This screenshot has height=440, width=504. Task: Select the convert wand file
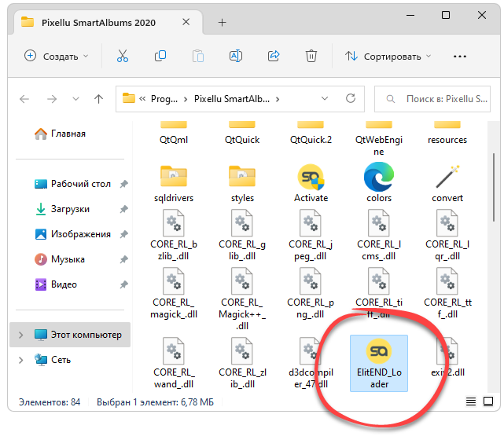(447, 183)
